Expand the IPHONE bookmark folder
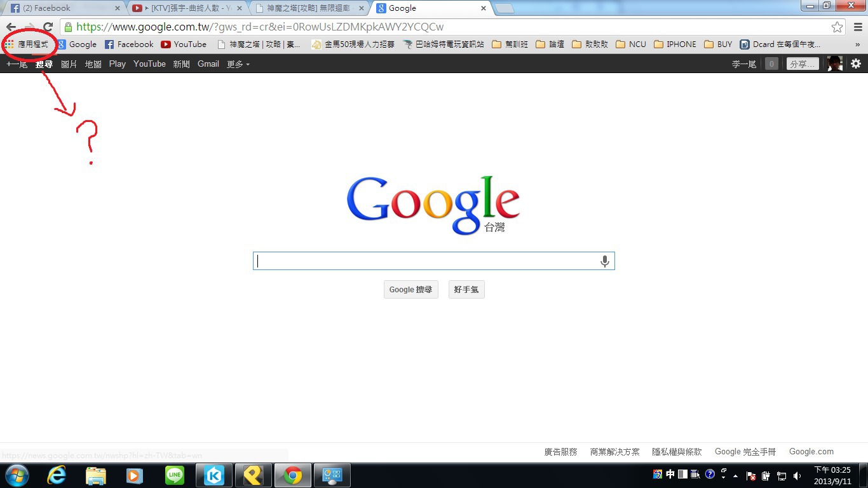 click(x=675, y=44)
